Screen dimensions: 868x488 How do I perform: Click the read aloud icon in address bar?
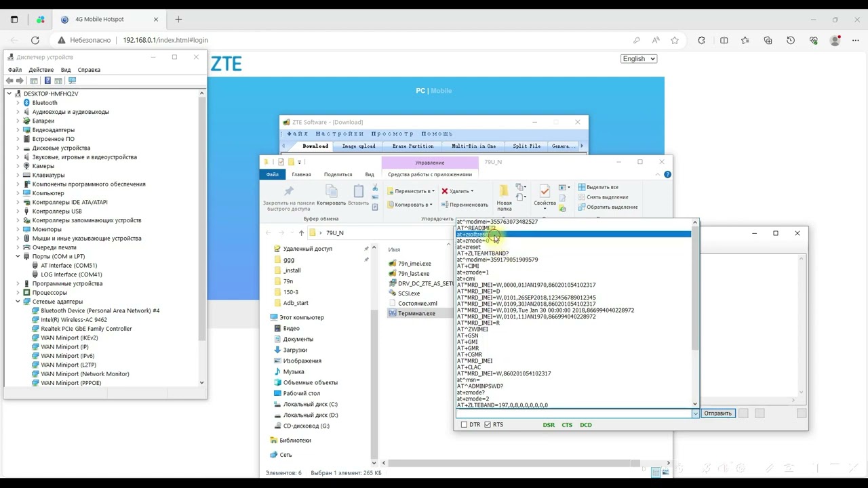tap(655, 40)
